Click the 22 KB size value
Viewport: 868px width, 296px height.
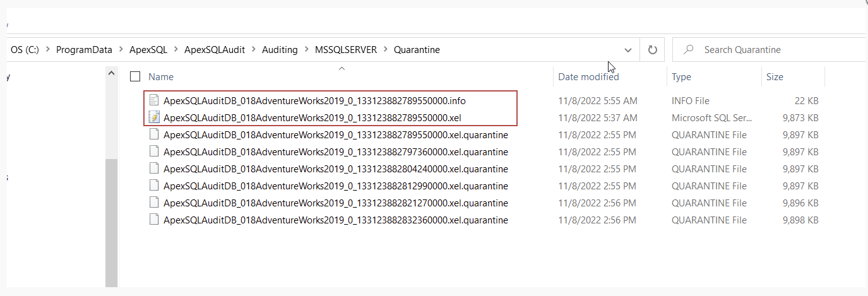pyautogui.click(x=806, y=100)
